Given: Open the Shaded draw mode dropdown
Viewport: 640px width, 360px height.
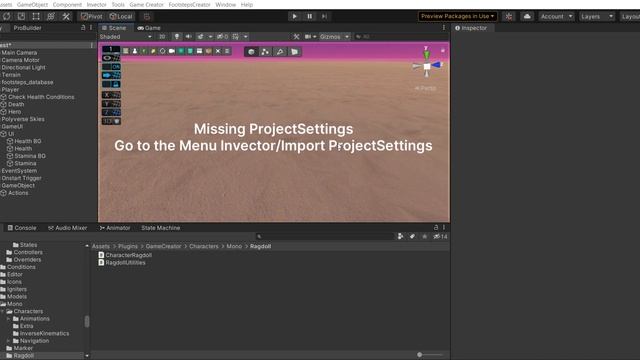Looking at the screenshot, I should coord(126,37).
